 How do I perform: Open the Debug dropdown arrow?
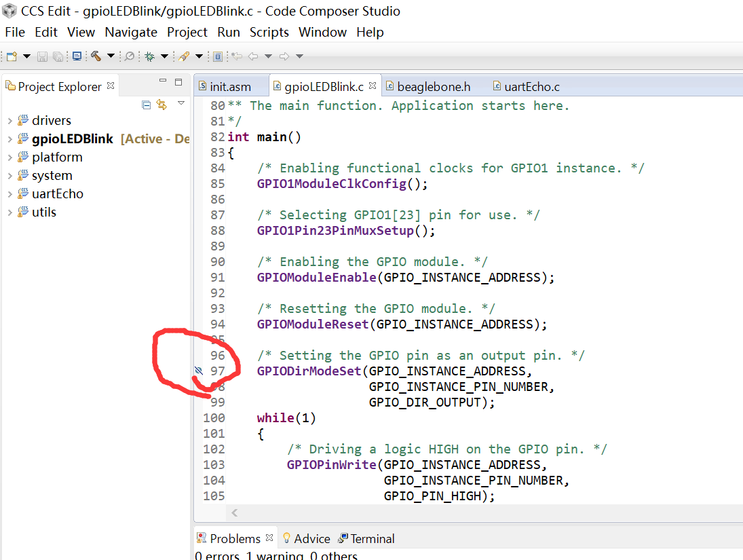pos(164,56)
